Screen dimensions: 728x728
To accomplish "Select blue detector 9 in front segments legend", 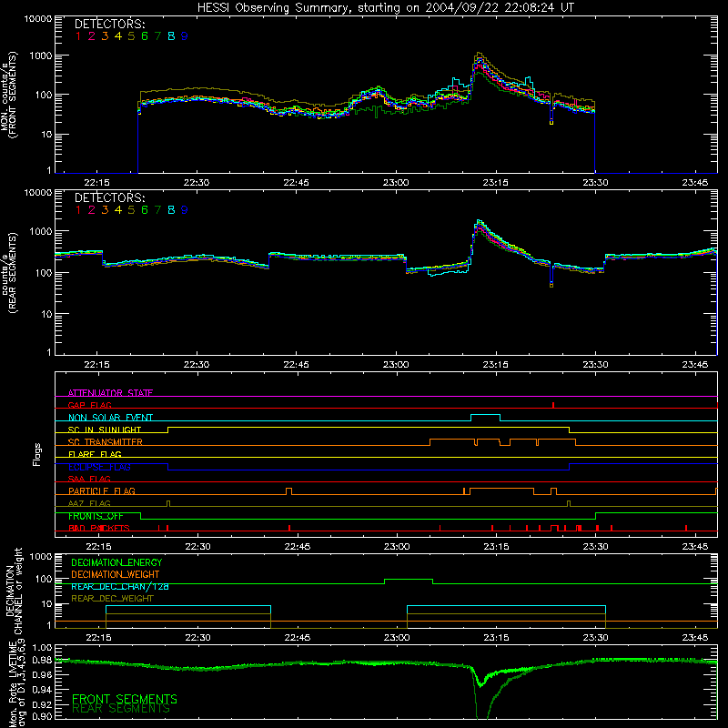I will click(x=185, y=36).
